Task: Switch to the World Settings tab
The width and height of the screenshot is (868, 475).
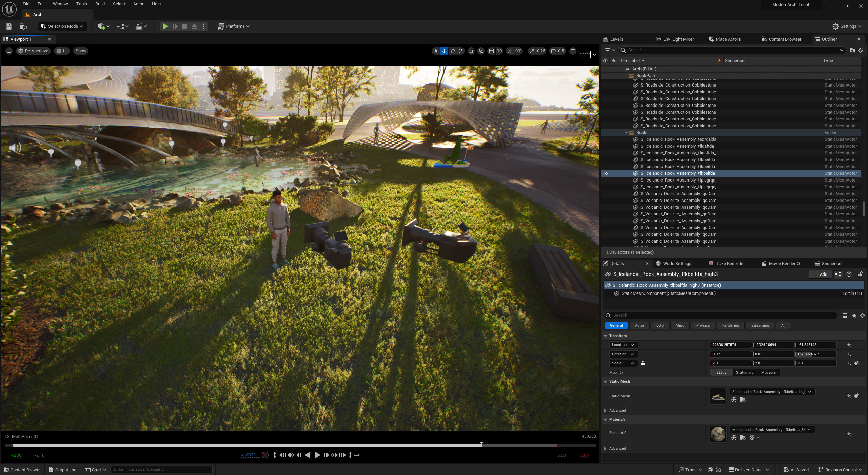Action: coord(676,263)
